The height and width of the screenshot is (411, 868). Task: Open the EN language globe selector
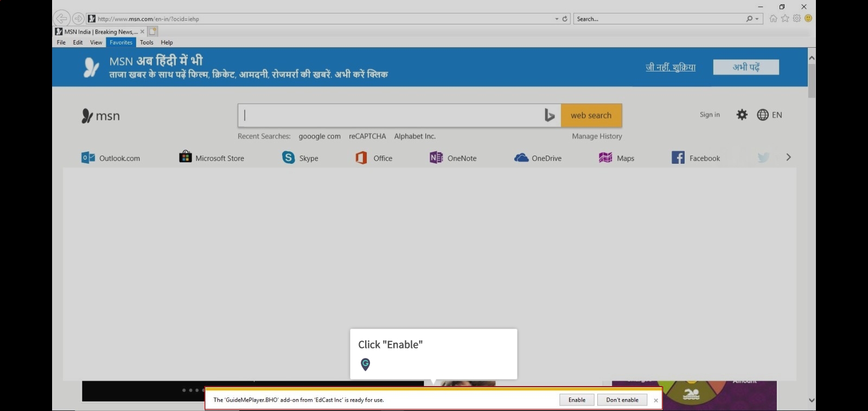coord(770,114)
